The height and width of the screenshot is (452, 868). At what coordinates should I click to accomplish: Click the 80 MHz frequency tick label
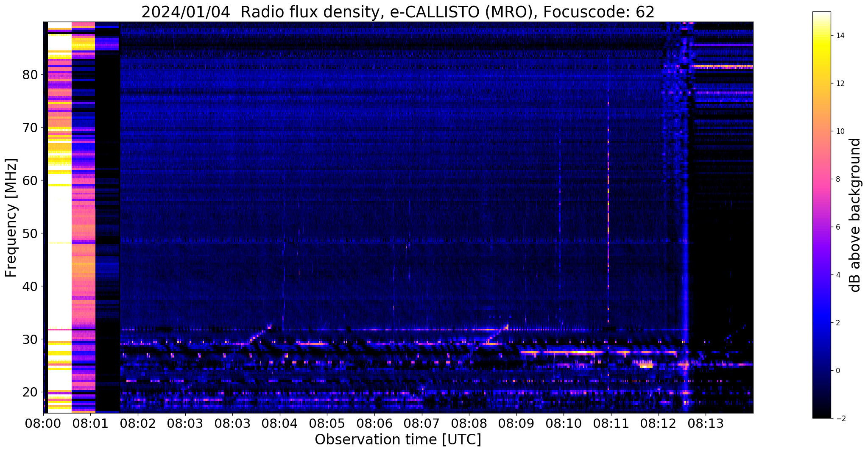pos(30,75)
